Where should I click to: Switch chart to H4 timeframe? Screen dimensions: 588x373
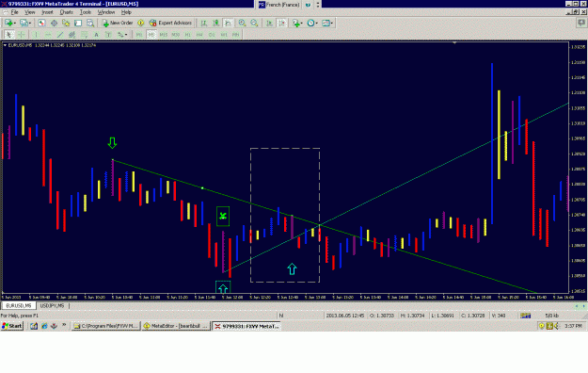pos(199,35)
